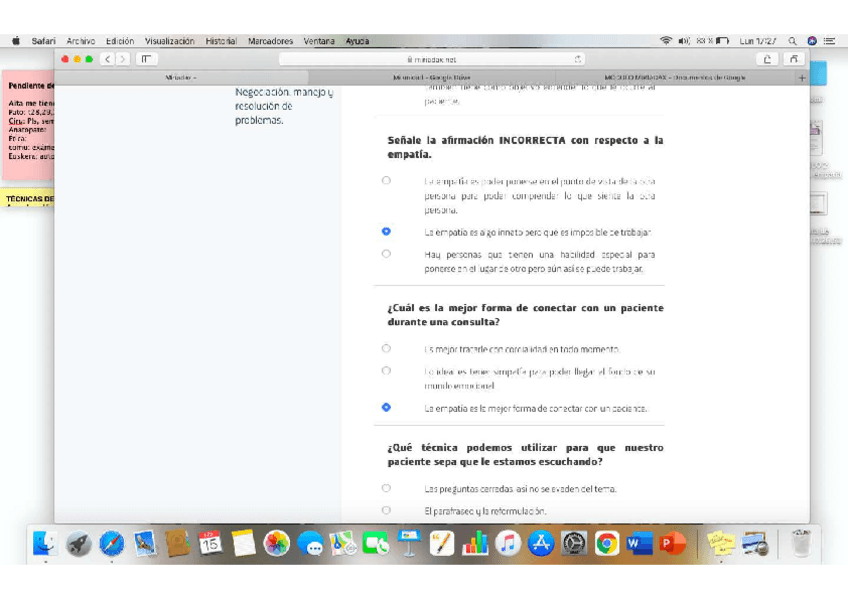848x599 pixels.
Task: Reload the page via address bar icon
Action: click(x=578, y=59)
